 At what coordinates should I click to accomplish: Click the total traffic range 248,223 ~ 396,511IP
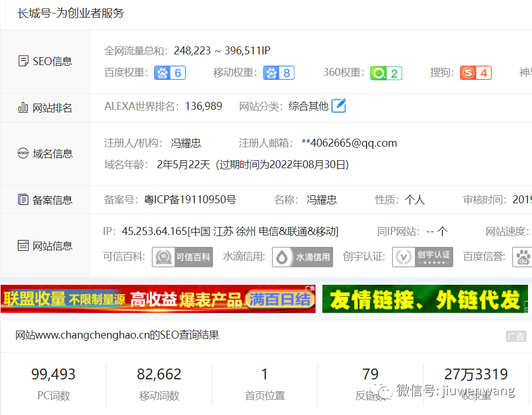point(222,50)
